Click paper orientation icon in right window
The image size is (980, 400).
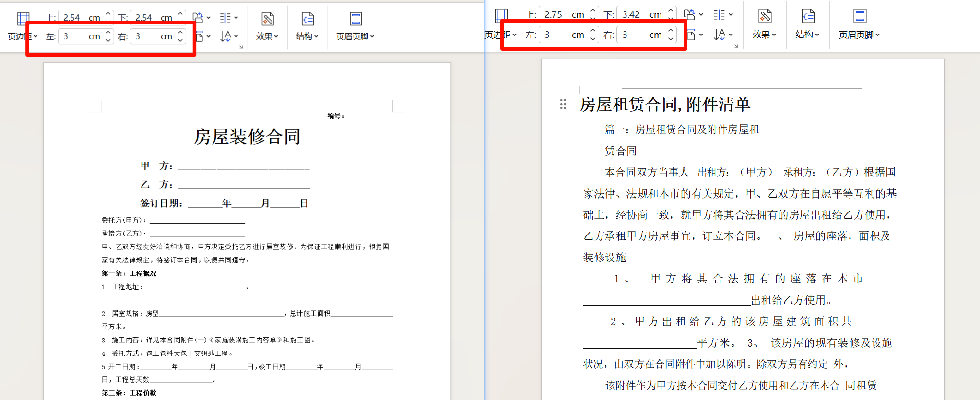point(689,14)
